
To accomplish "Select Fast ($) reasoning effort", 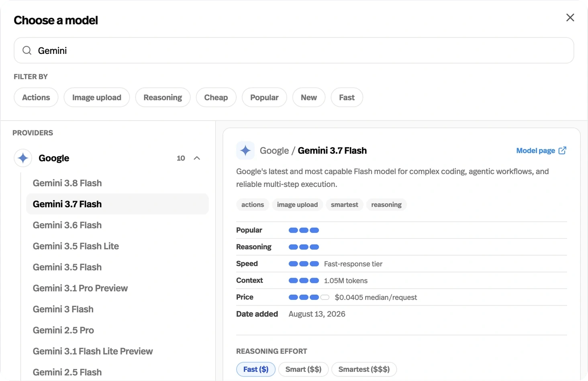I will (x=256, y=369).
